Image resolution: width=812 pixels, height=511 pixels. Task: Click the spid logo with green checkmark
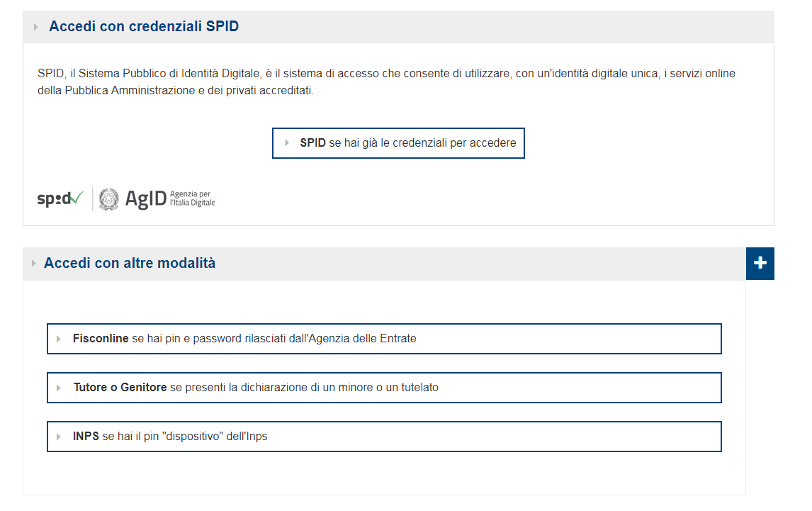pos(60,198)
